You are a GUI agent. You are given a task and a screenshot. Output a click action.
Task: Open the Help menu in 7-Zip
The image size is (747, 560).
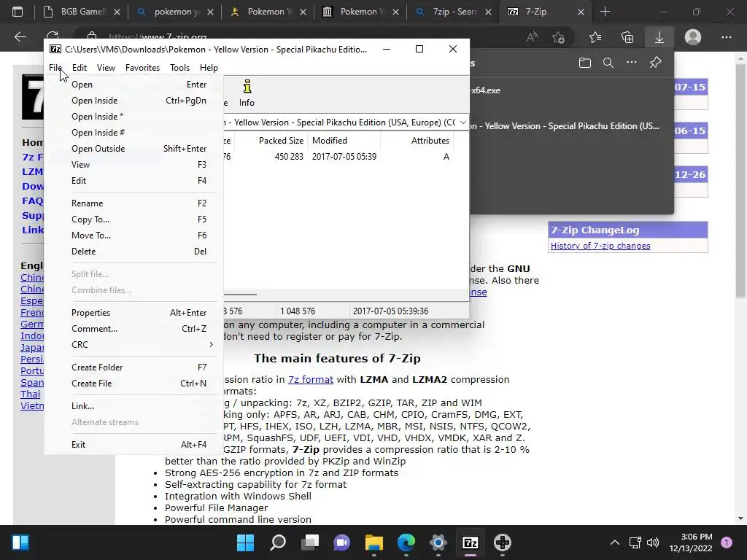tap(209, 68)
